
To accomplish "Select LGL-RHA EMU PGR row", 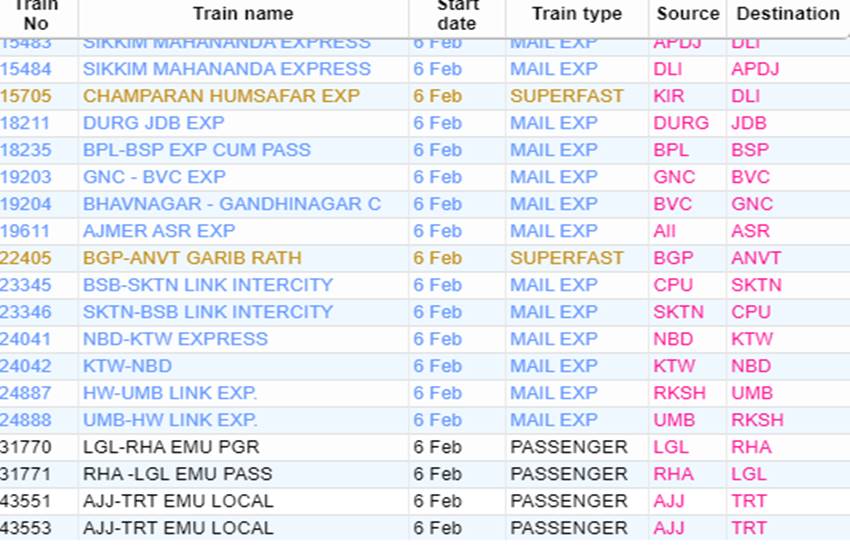I will click(425, 447).
